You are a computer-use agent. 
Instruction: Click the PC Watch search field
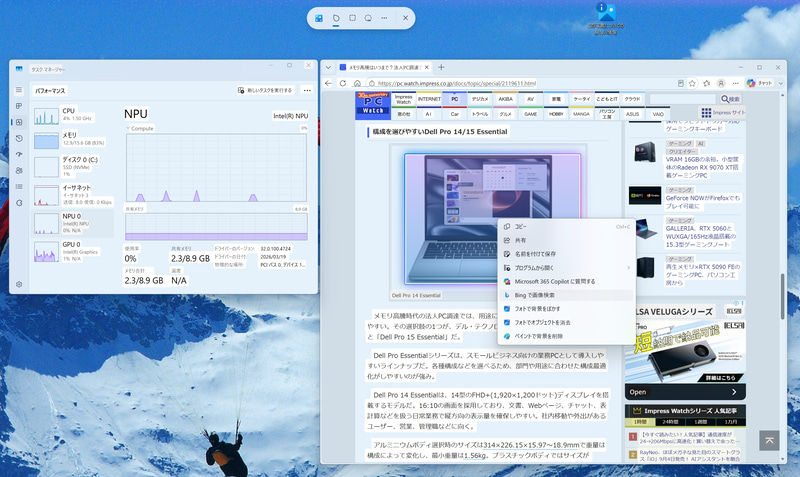click(x=683, y=99)
